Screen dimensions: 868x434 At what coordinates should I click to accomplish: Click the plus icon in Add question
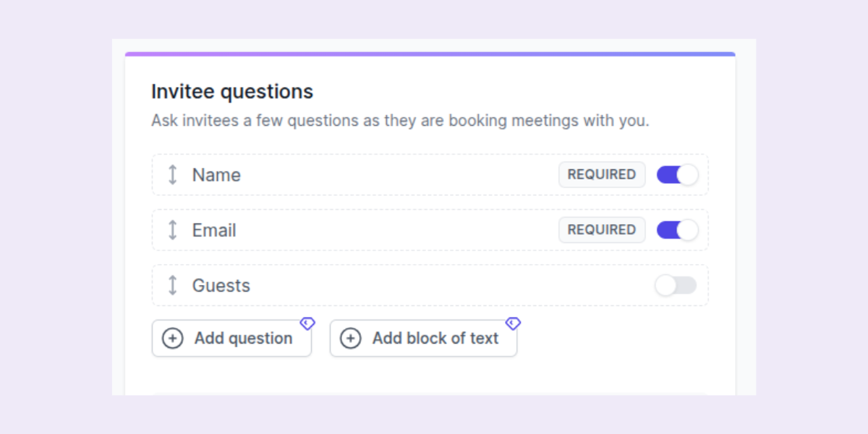point(173,338)
